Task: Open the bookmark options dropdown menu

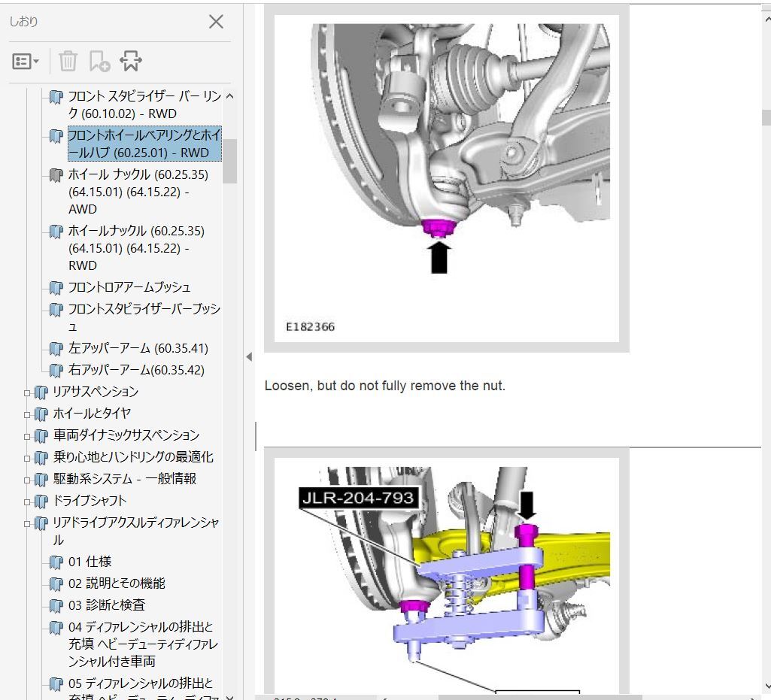Action: point(25,62)
